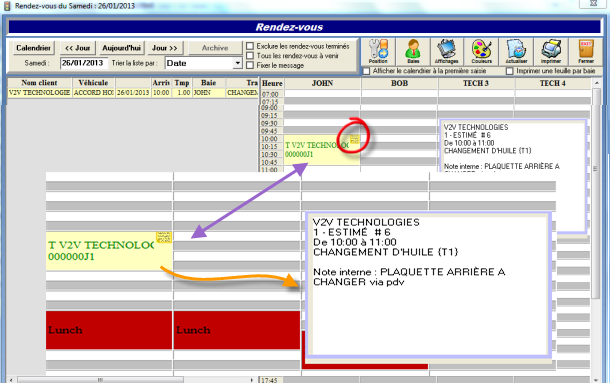610x383 pixels.
Task: Click the JOHN bay cell in the list row
Action: pyautogui.click(x=209, y=93)
